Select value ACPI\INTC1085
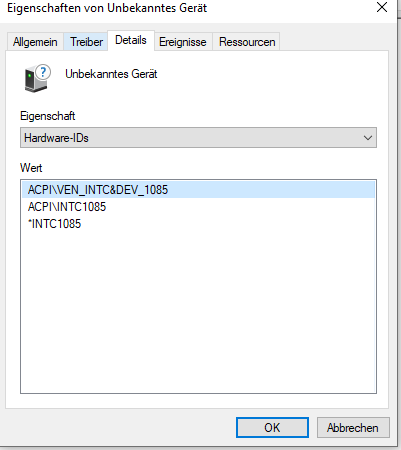401x450 pixels. pos(198,207)
